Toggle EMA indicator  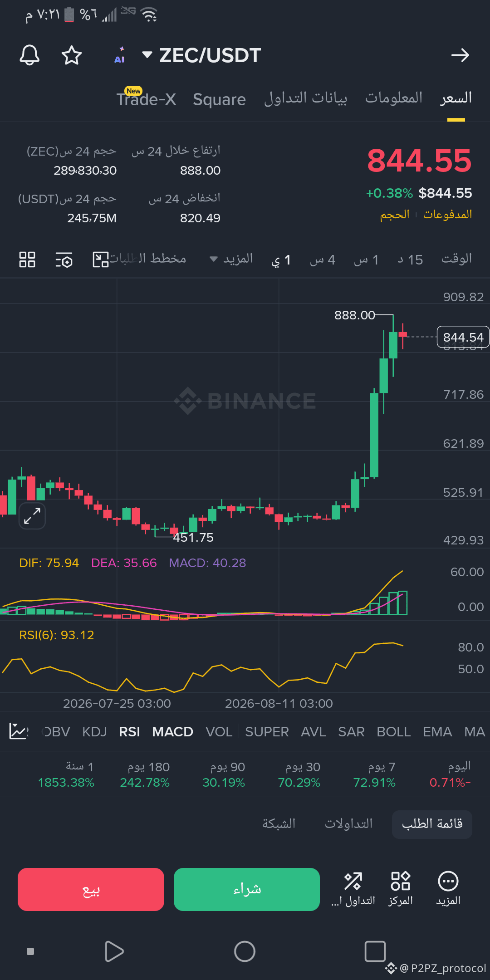click(437, 732)
